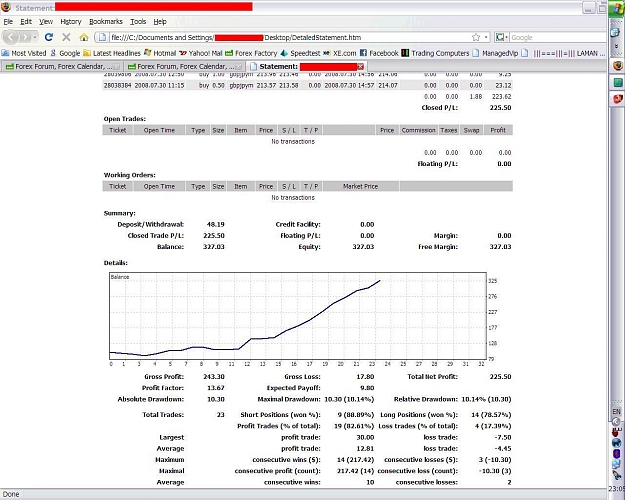
Task: Reload the current page
Action: pos(49,37)
